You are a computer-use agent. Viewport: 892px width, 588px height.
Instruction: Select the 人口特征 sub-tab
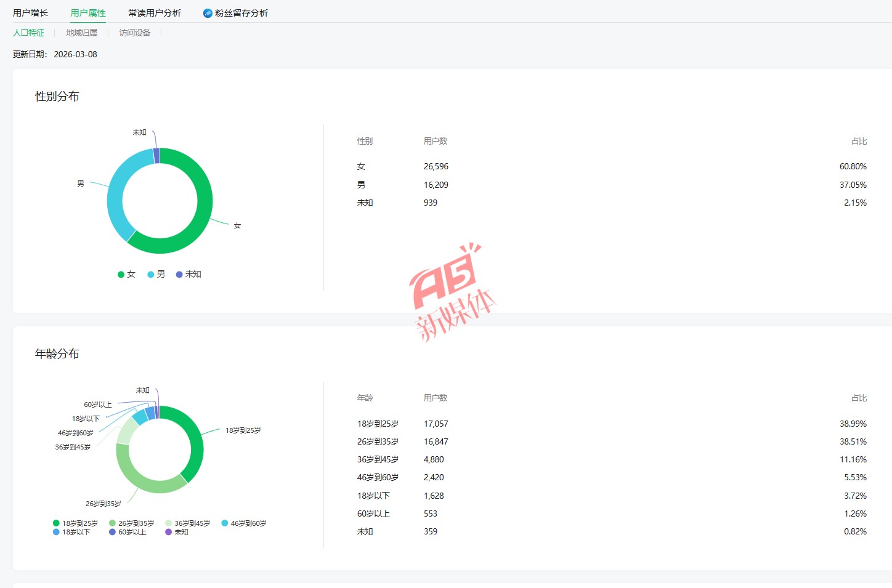pyautogui.click(x=28, y=33)
